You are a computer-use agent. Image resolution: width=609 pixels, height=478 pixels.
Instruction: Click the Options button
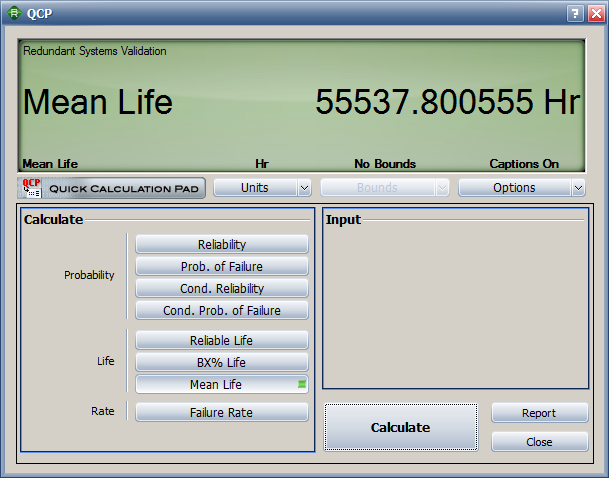514,188
